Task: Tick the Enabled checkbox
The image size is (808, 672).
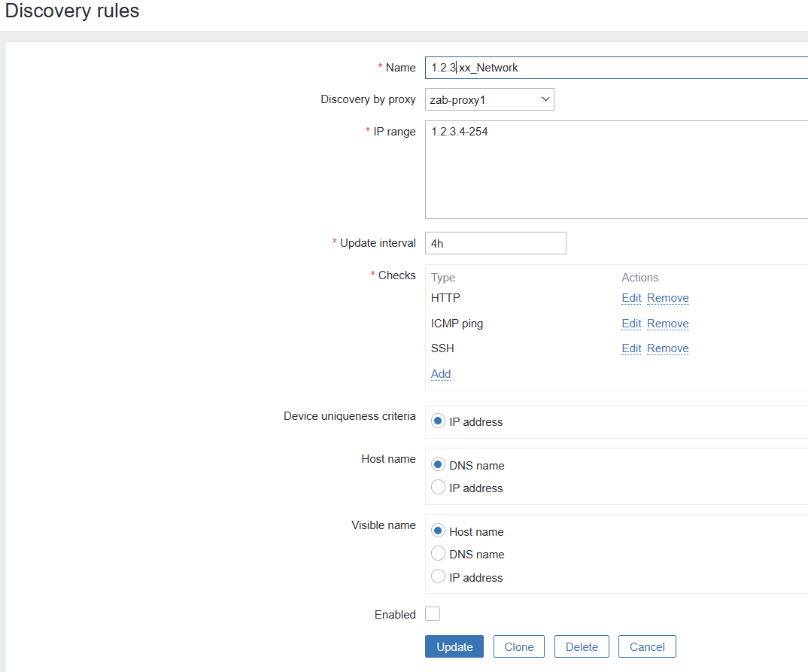Action: click(433, 614)
